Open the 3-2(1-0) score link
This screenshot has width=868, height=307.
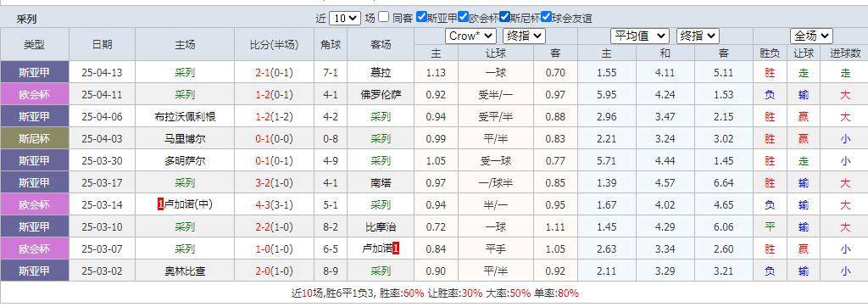tap(274, 183)
